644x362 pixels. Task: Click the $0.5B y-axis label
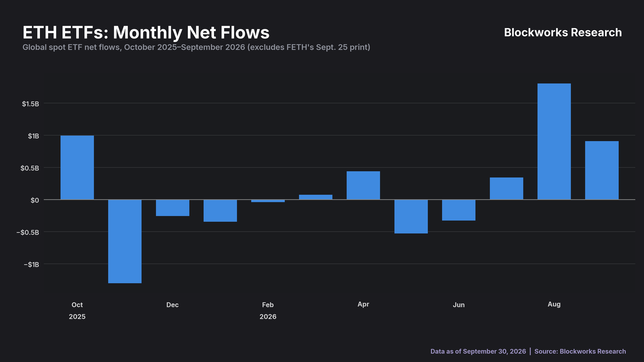(x=30, y=168)
